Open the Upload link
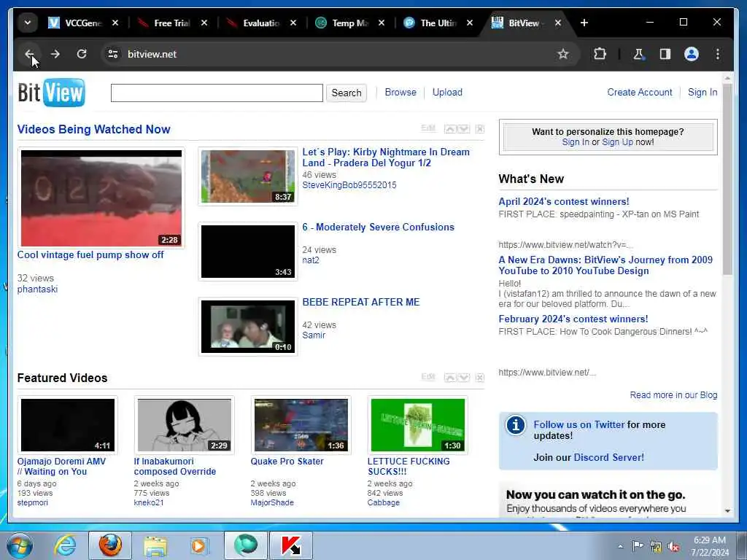The width and height of the screenshot is (747, 560). pos(447,93)
